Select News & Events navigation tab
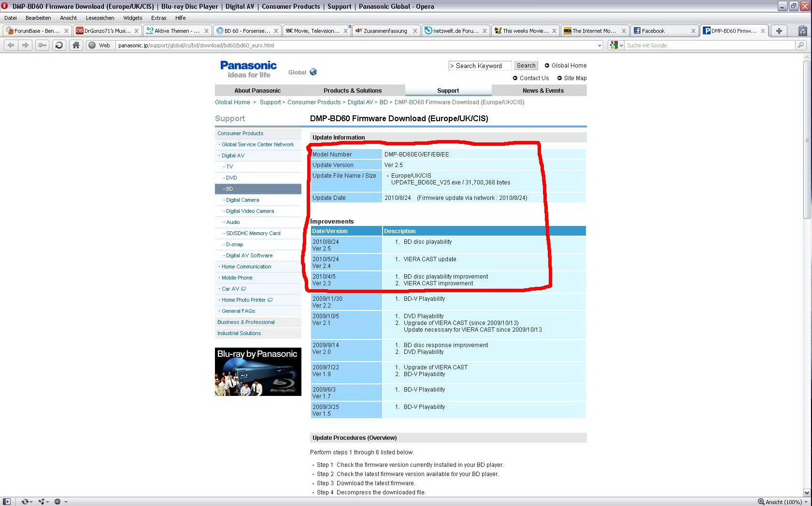The width and height of the screenshot is (812, 506). [543, 90]
